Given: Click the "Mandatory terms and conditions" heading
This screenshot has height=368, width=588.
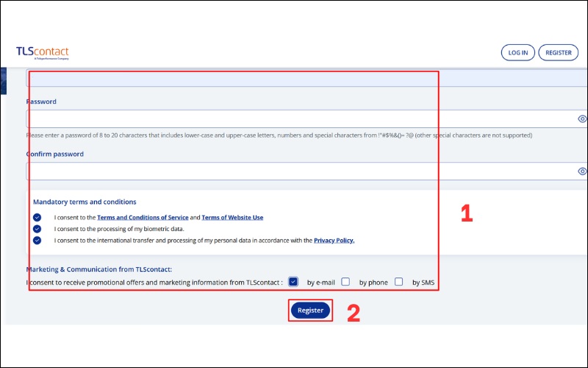Looking at the screenshot, I should pyautogui.click(x=85, y=202).
